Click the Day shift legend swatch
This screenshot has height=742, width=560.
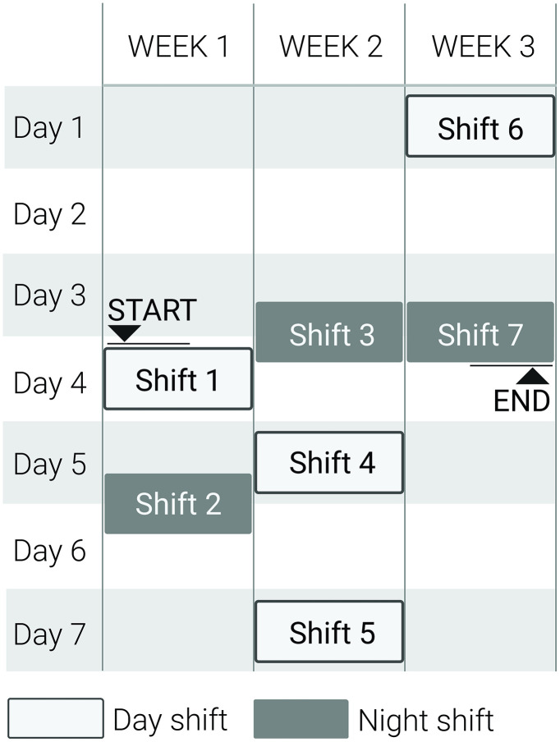(x=55, y=718)
